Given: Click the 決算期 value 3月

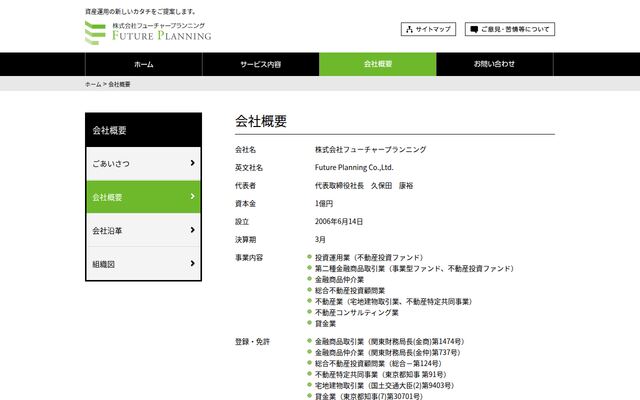Looking at the screenshot, I should (320, 239).
